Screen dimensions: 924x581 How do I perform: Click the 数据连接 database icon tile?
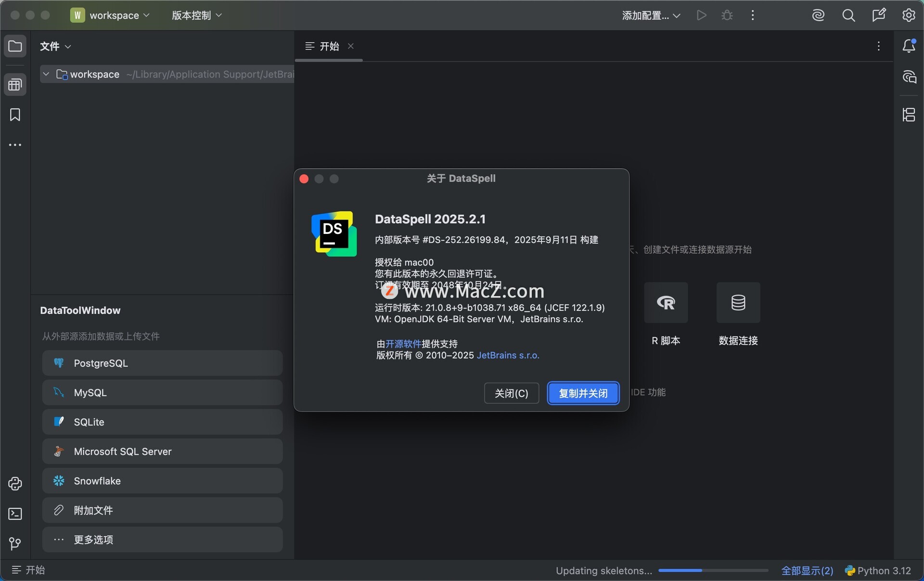(x=738, y=303)
